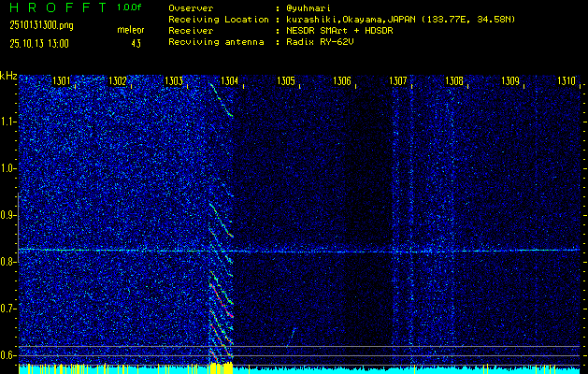Click the 'Ovserver' field label

pyautogui.click(x=191, y=8)
